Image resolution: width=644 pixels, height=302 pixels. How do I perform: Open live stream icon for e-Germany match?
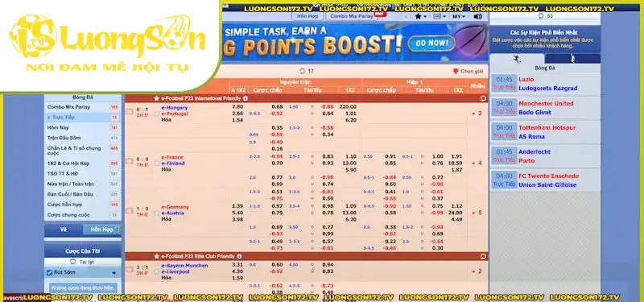(x=129, y=211)
